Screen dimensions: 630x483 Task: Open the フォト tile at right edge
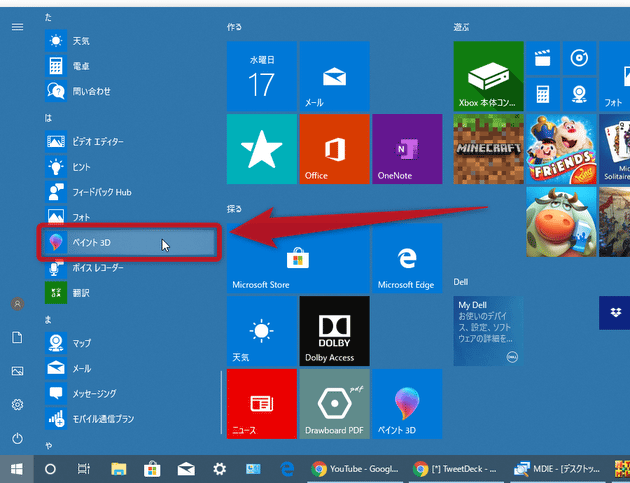coord(614,76)
